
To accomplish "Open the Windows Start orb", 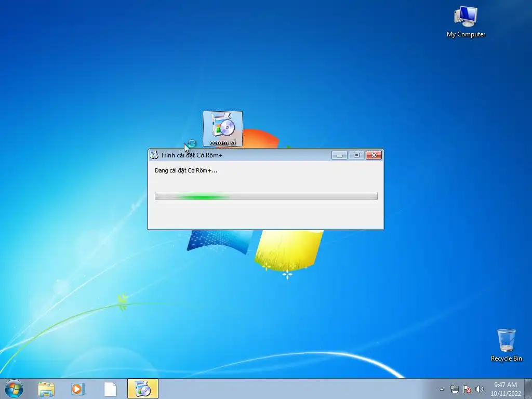I will coord(14,389).
